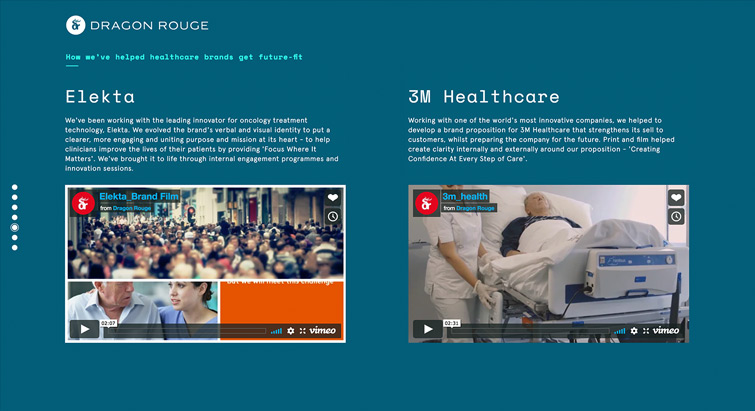The height and width of the screenshot is (411, 755).
Task: Click the 02:07 duration label
Action: 108,323
